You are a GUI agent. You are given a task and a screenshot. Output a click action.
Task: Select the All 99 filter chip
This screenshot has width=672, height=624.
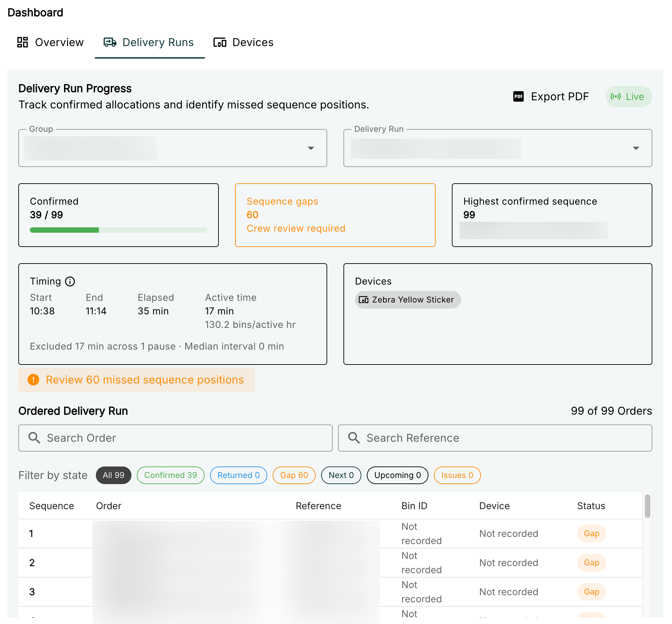click(113, 475)
